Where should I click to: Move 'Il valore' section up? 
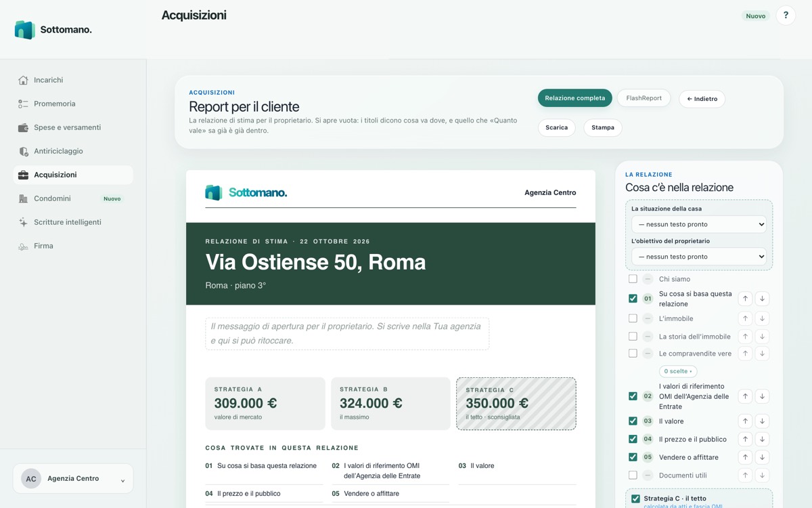(745, 421)
